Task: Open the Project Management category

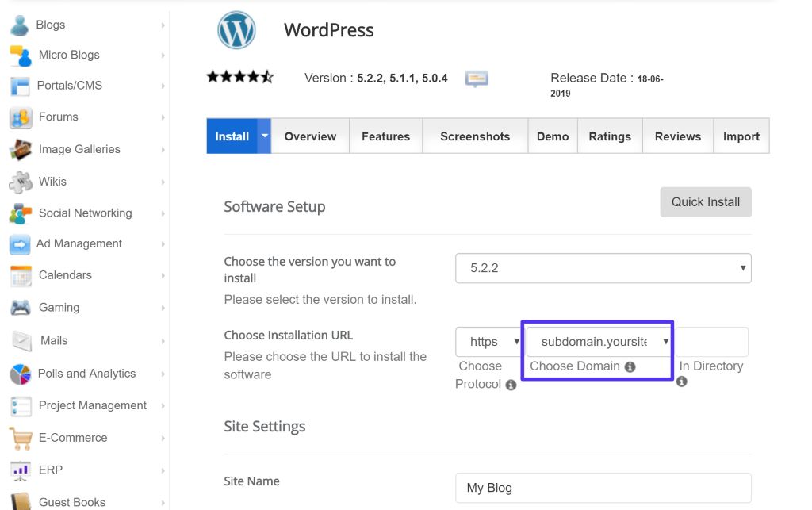Action: click(93, 405)
